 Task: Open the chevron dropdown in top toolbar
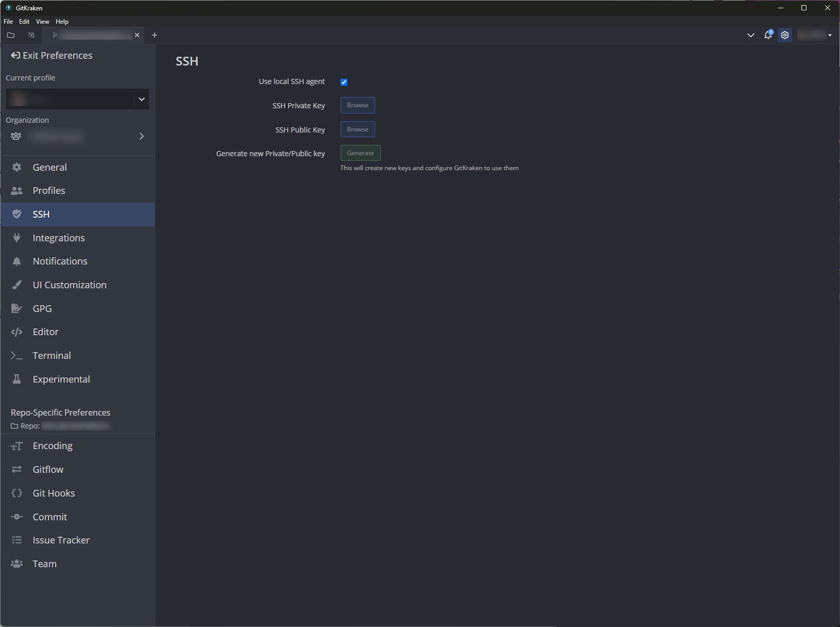click(x=751, y=35)
